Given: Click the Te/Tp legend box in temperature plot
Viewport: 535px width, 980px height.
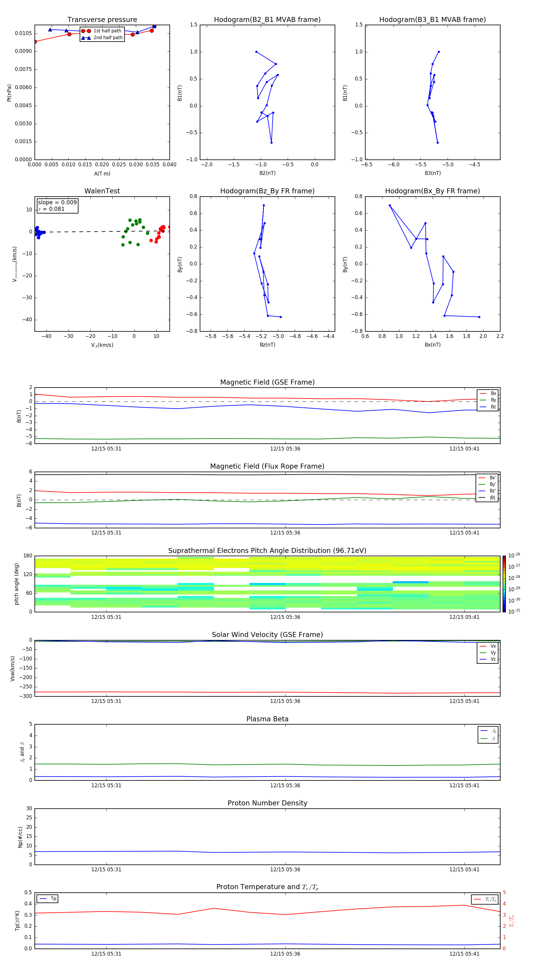Looking at the screenshot, I should 484,899.
